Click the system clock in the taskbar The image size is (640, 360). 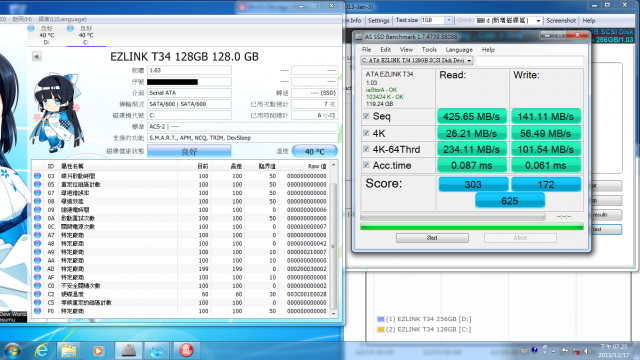pyautogui.click(x=613, y=351)
